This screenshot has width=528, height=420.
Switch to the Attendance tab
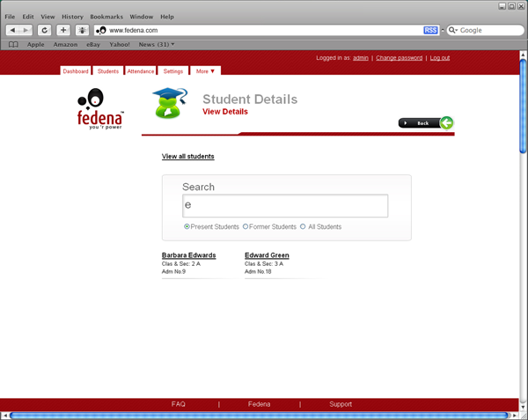(141, 71)
